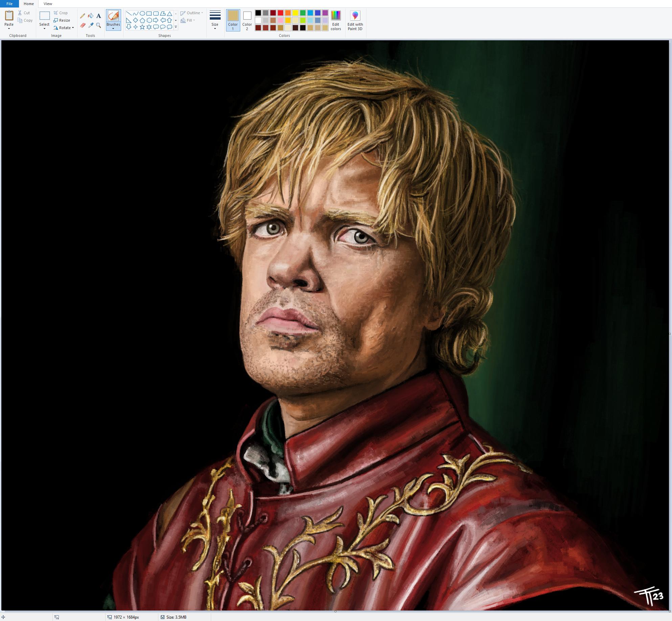The image size is (672, 621).
Task: Select the Magnifier tool
Action: 98,25
